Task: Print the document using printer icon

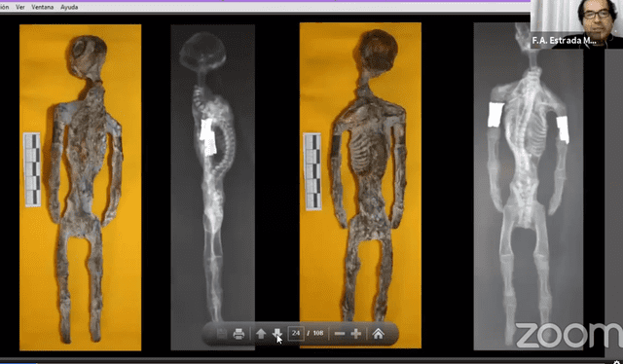Action: 238,334
